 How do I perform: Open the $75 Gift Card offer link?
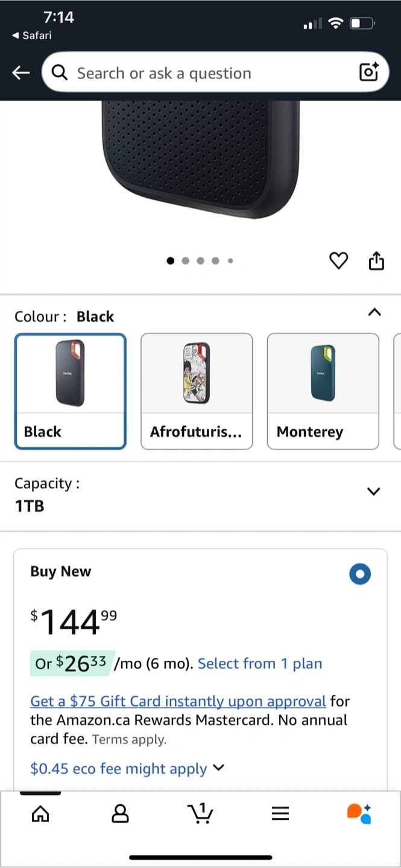tap(178, 701)
